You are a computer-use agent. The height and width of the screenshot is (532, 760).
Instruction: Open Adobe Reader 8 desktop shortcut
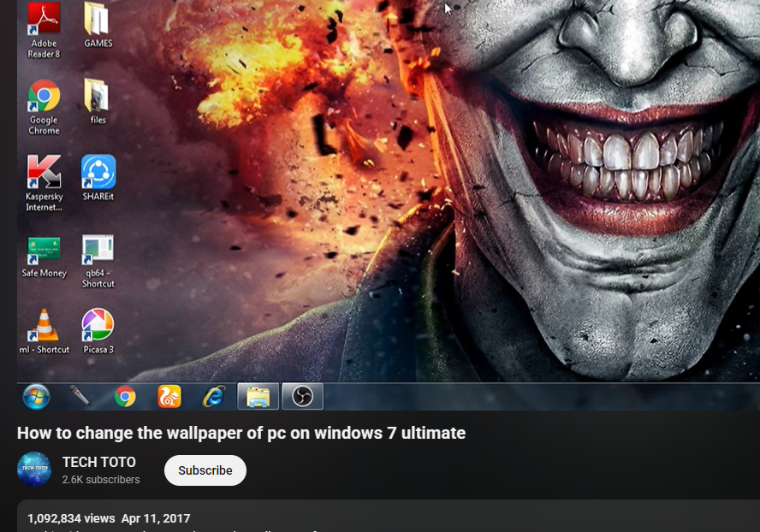tap(44, 30)
